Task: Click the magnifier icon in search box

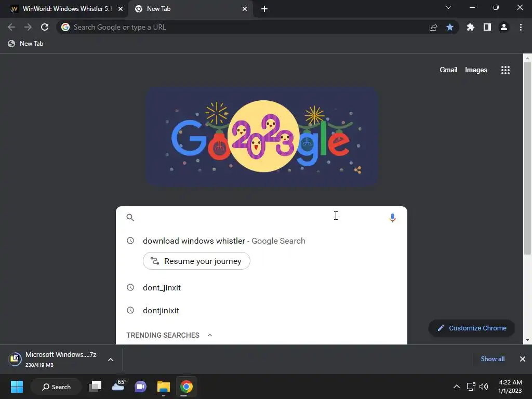Action: (130, 218)
